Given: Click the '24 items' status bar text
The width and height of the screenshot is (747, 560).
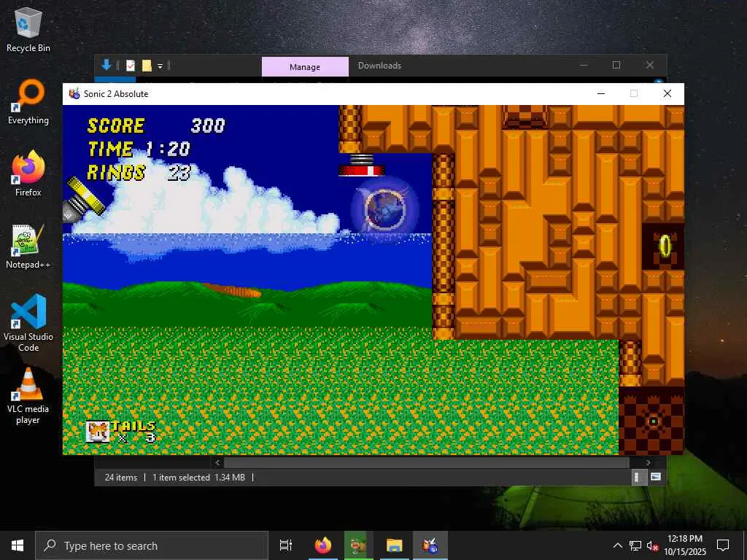Looking at the screenshot, I should point(121,477).
